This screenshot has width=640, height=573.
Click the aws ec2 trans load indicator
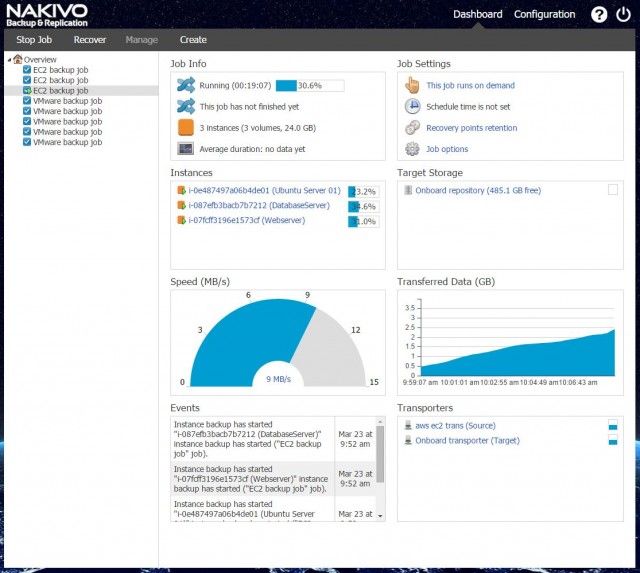[613, 425]
